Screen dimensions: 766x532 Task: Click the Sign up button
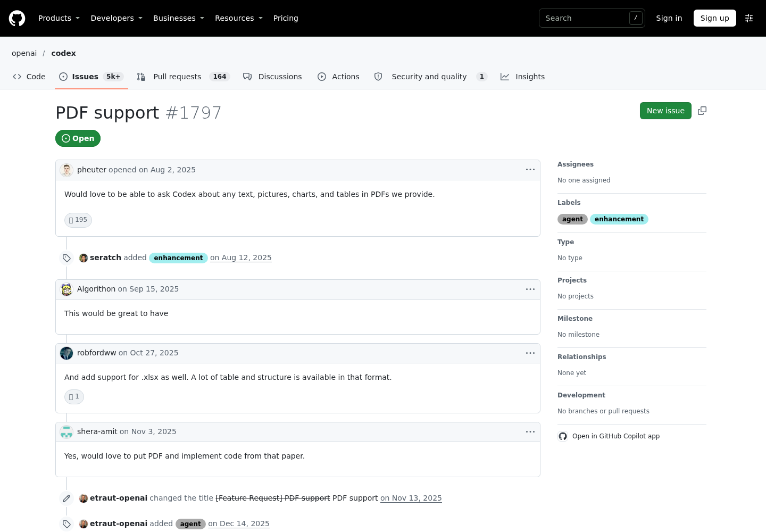[715, 18]
